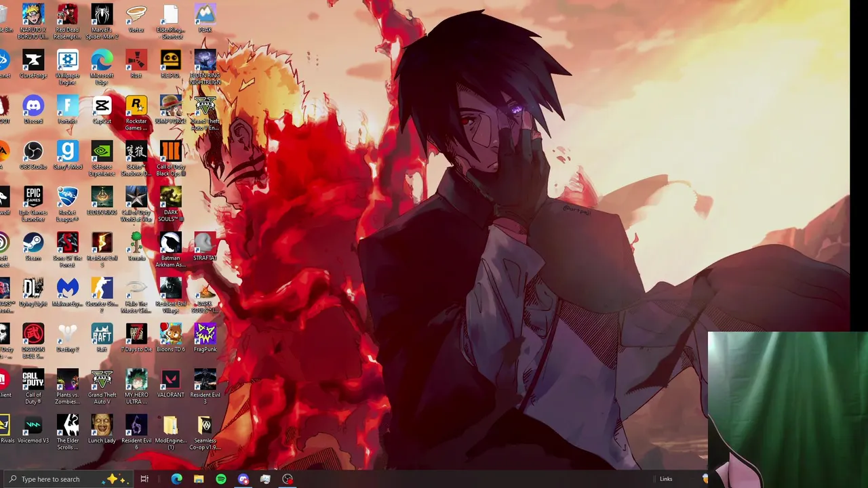This screenshot has width=868, height=488.
Task: Open the Raft game icon
Action: point(102,338)
